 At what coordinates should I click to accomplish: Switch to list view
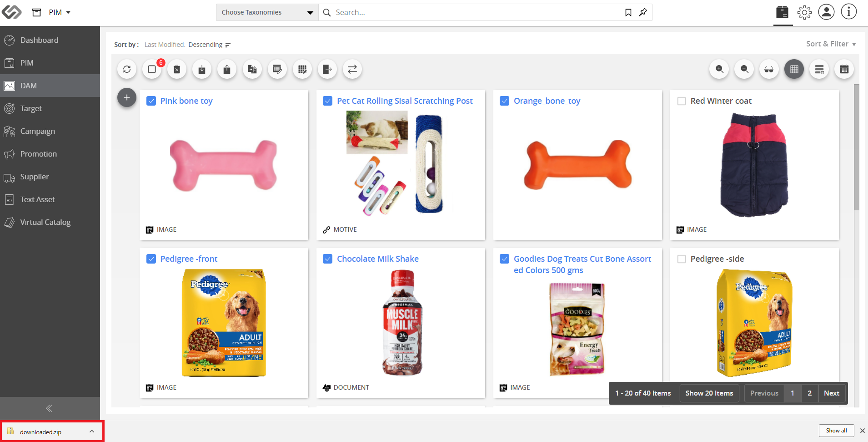pos(819,69)
